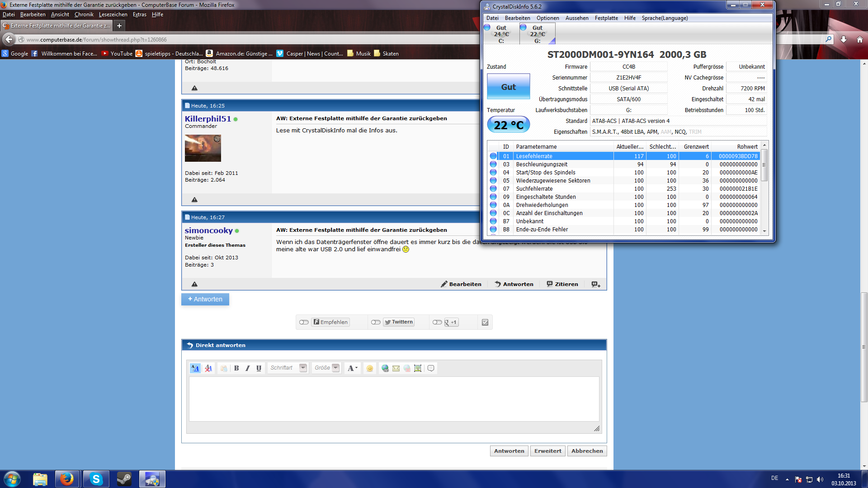The image size is (868, 488).
Task: Click the quote speech bubble icon
Action: 431,368
